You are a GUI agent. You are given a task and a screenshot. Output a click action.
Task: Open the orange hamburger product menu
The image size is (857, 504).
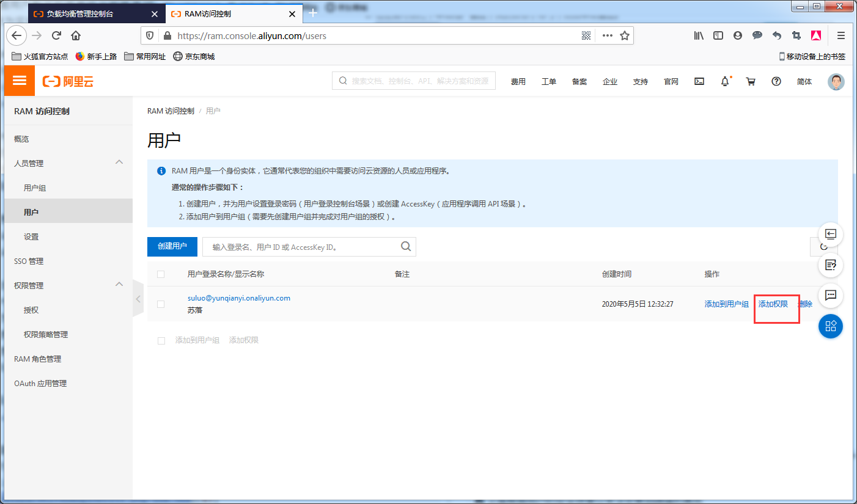(19, 81)
